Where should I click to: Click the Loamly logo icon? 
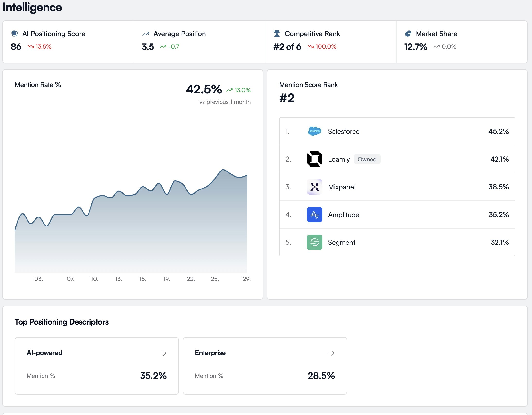click(314, 159)
